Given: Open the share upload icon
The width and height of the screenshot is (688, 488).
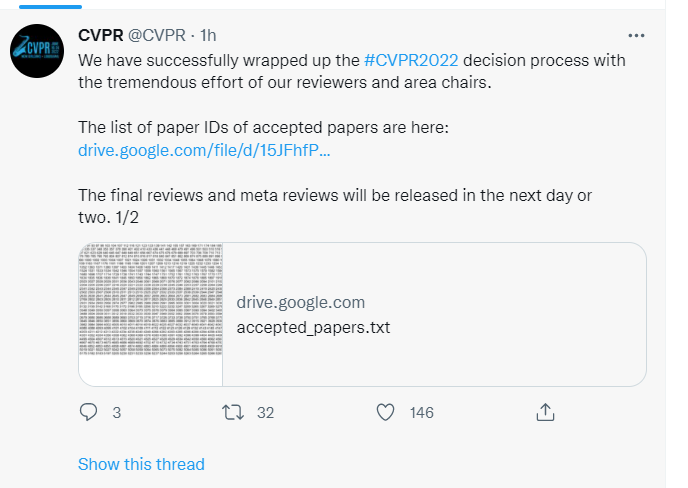Looking at the screenshot, I should click(x=545, y=412).
